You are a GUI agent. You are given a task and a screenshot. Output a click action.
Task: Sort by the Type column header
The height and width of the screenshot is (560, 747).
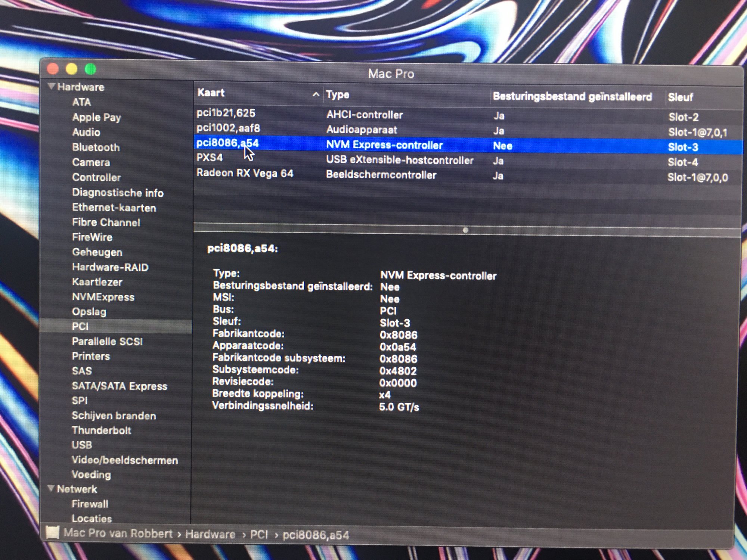pyautogui.click(x=338, y=94)
